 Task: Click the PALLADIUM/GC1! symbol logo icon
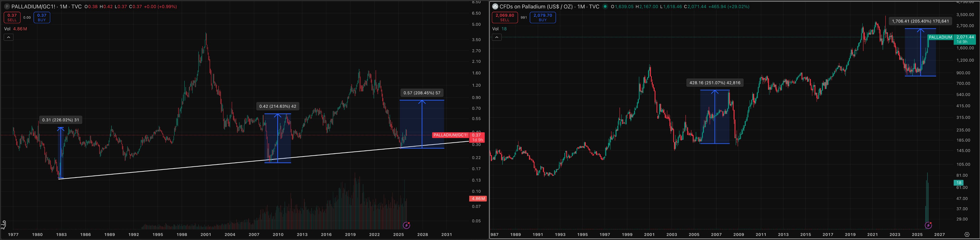7,6
